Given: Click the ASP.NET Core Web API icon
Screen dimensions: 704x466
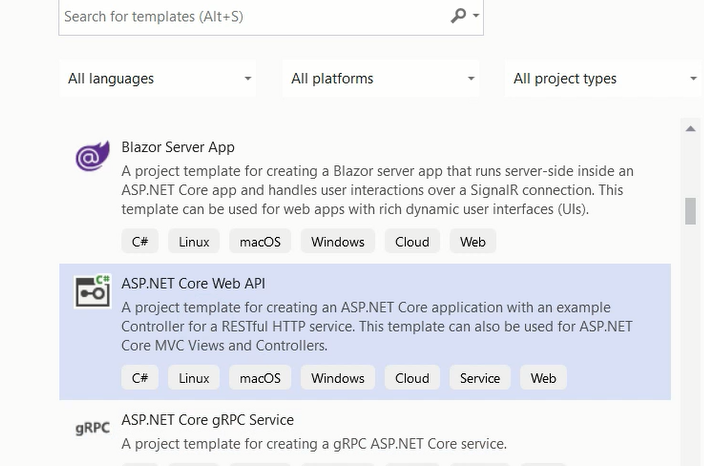Looking at the screenshot, I should click(92, 291).
